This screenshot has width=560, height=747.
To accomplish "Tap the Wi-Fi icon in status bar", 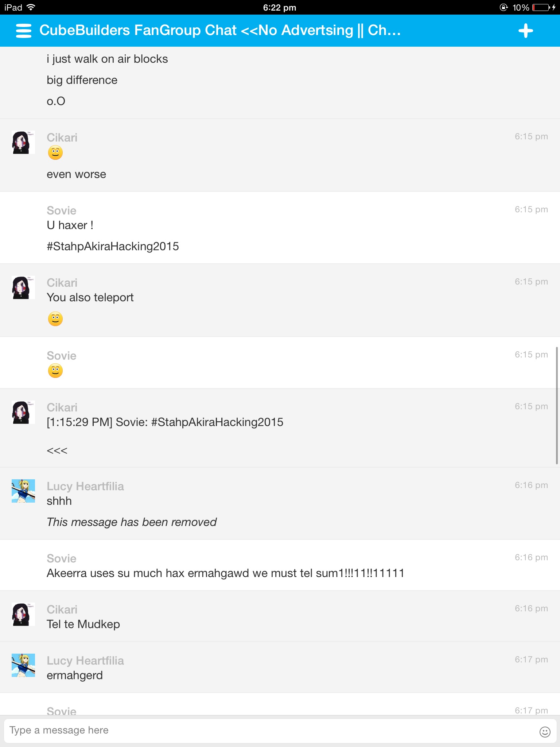I will coord(31,7).
